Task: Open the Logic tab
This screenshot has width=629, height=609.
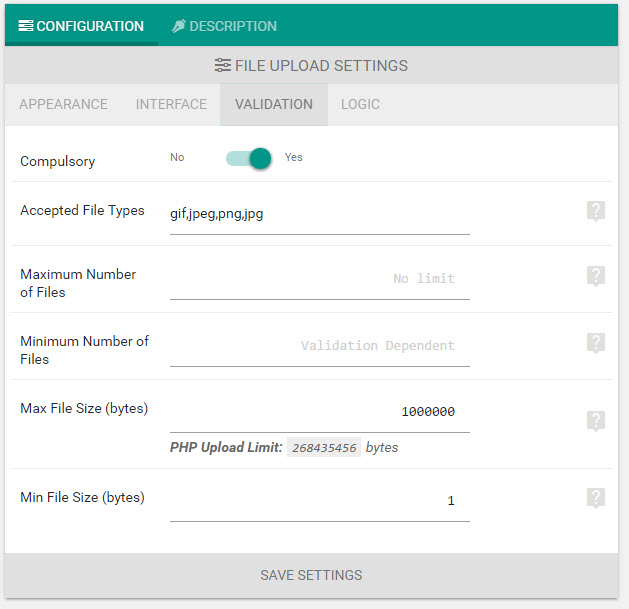Action: coord(360,104)
